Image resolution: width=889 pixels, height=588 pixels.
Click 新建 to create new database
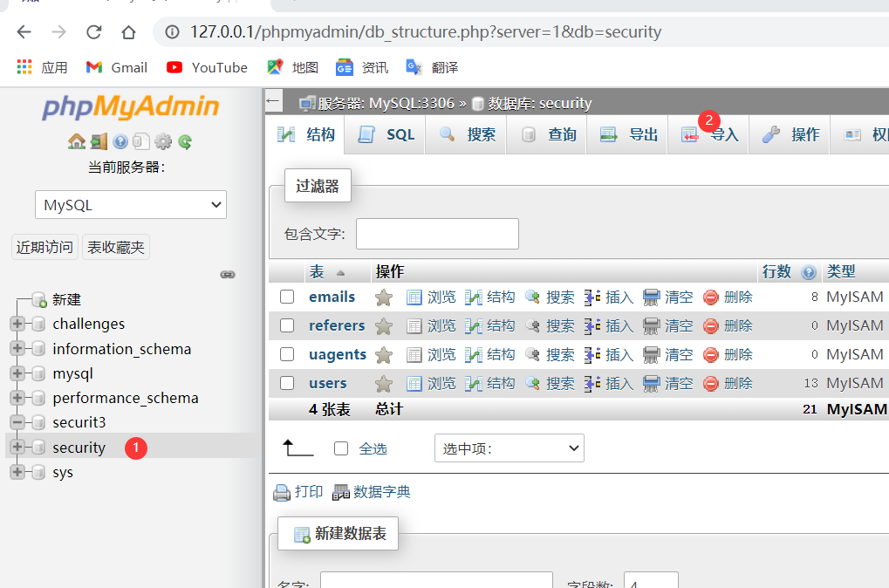point(67,299)
